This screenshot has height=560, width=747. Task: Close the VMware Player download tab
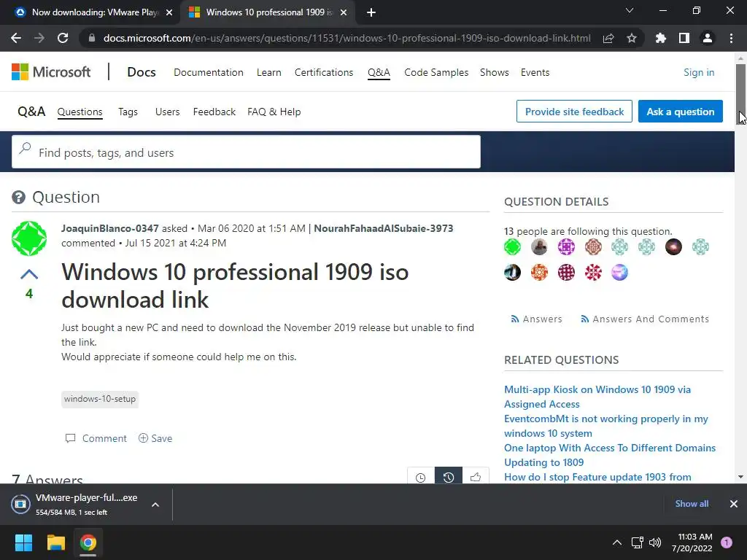pos(169,13)
